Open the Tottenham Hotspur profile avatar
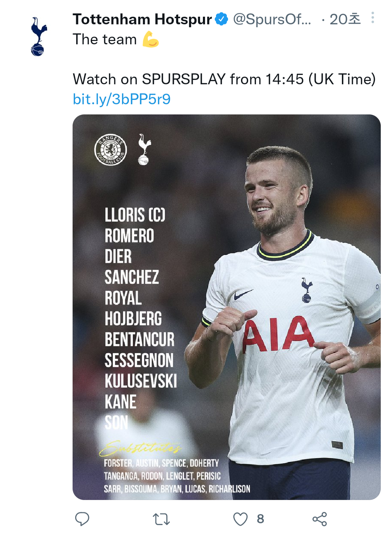Screen dimensions: 392x536 point(38,36)
